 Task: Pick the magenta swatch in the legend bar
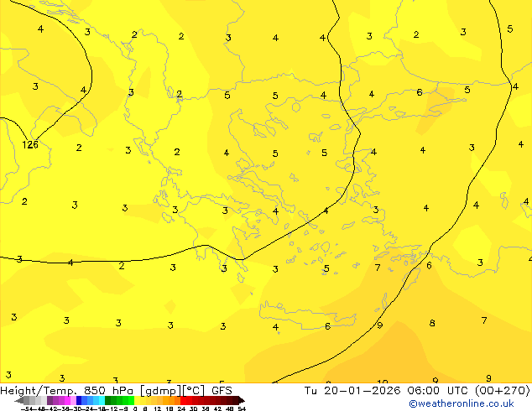click(67, 400)
